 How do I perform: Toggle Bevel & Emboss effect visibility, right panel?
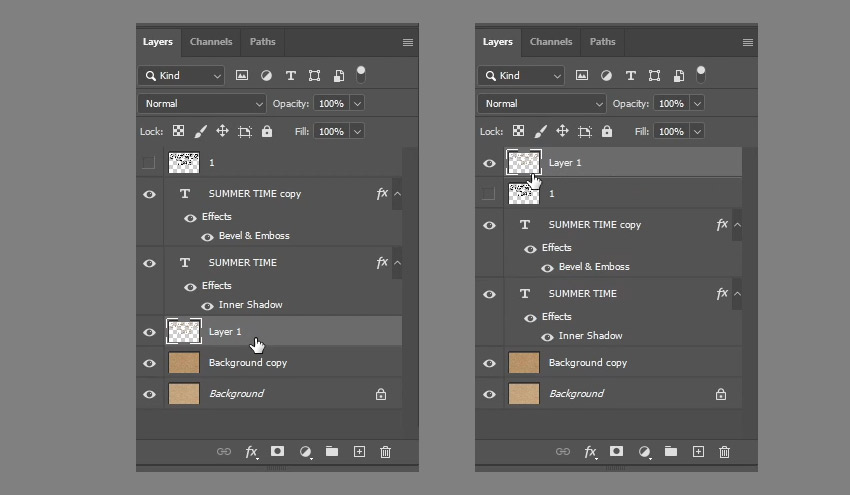coord(547,267)
